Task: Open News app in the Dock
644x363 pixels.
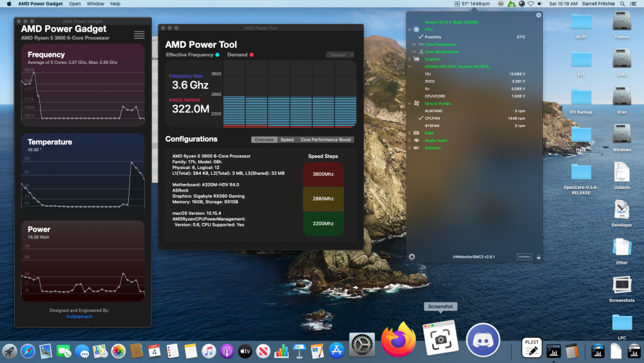Action: 263,351
